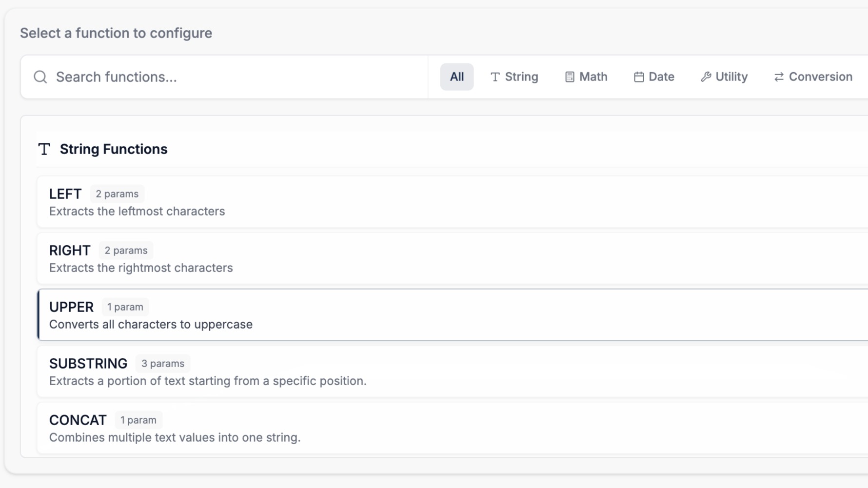Screen dimensions: 868x488
Task: Toggle the String category filter
Action: (x=514, y=77)
